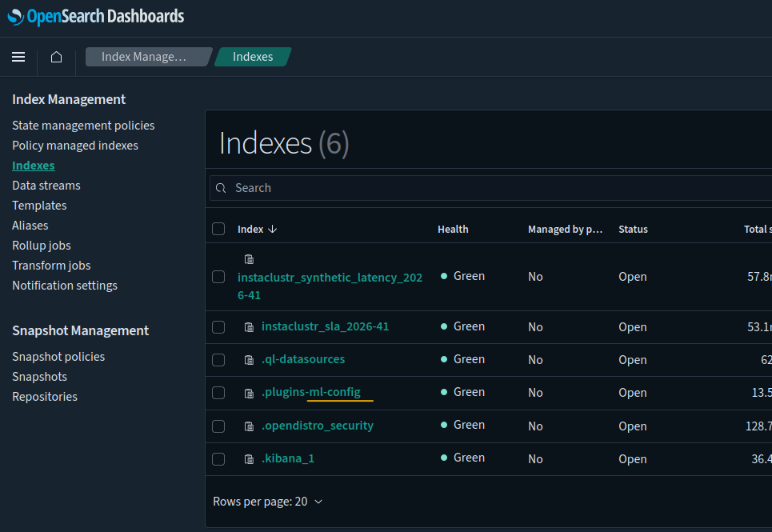Image resolution: width=772 pixels, height=532 pixels.
Task: Sort by Managed by p... column header
Action: coord(566,230)
